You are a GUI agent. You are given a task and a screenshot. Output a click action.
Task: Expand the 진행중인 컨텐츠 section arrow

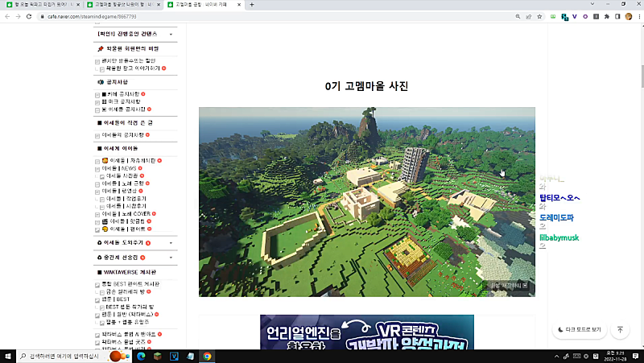[171, 35]
